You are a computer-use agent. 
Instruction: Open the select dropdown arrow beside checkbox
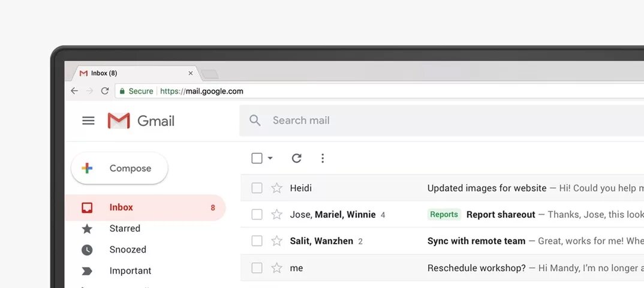tap(270, 158)
